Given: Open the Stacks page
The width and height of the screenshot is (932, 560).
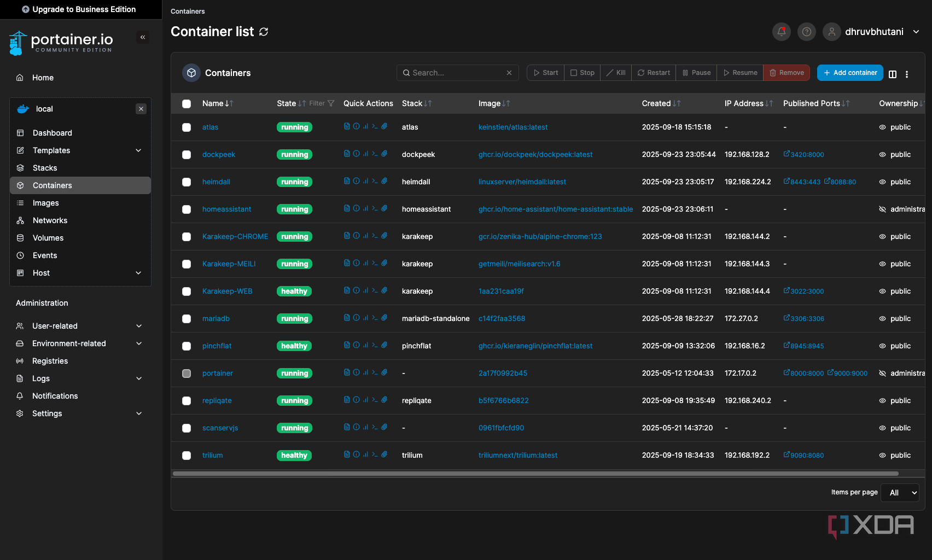Looking at the screenshot, I should coord(80,168).
